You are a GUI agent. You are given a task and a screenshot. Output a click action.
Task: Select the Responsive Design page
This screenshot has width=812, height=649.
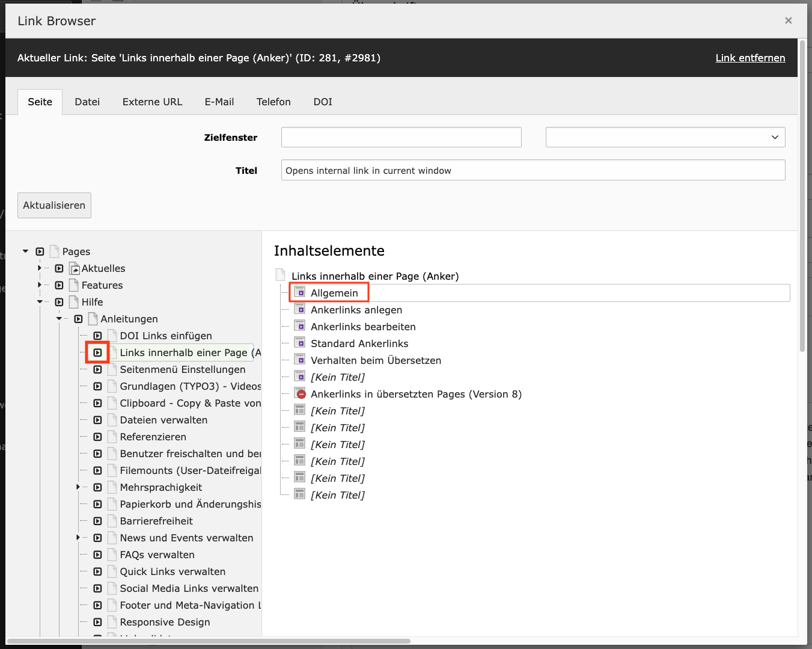tap(165, 622)
